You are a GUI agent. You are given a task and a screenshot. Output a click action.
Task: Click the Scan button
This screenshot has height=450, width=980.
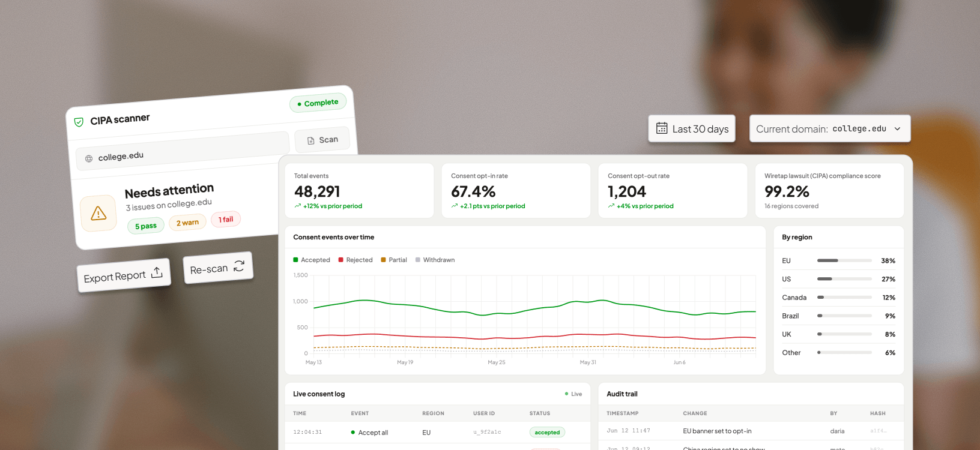coord(322,140)
